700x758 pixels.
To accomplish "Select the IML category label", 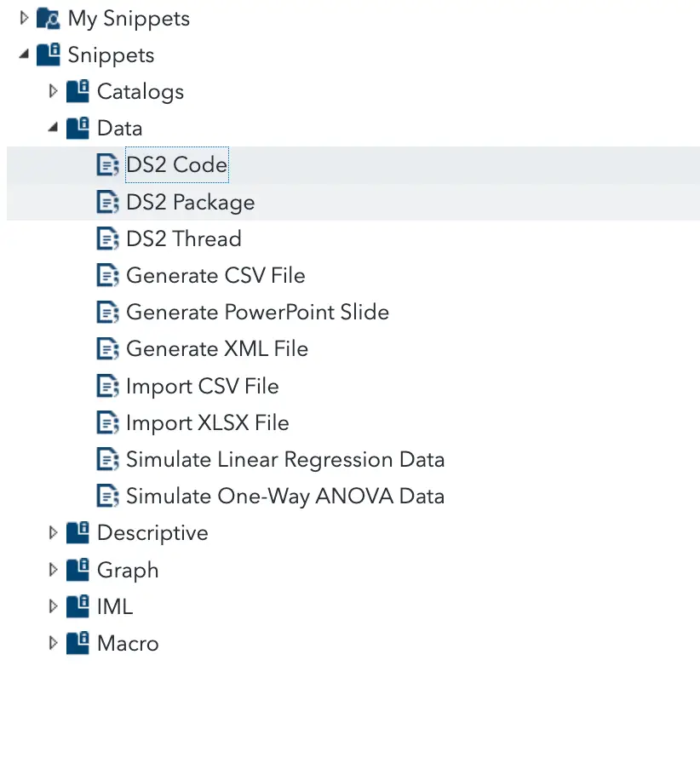I will (x=115, y=606).
